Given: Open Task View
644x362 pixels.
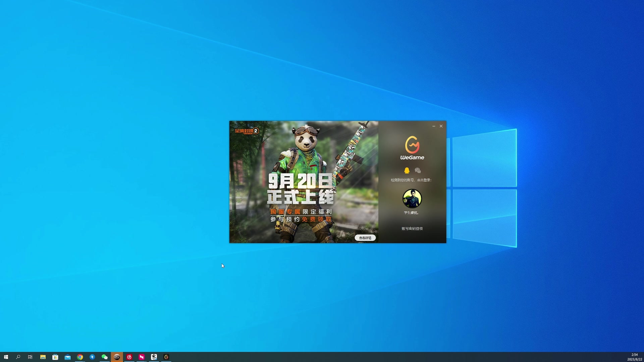Looking at the screenshot, I should (x=30, y=357).
